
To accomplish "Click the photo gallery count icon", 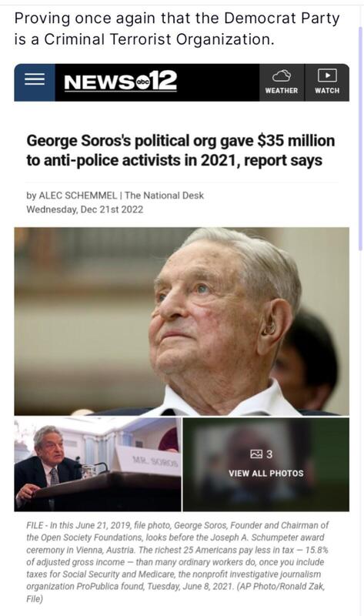I will coord(256,454).
